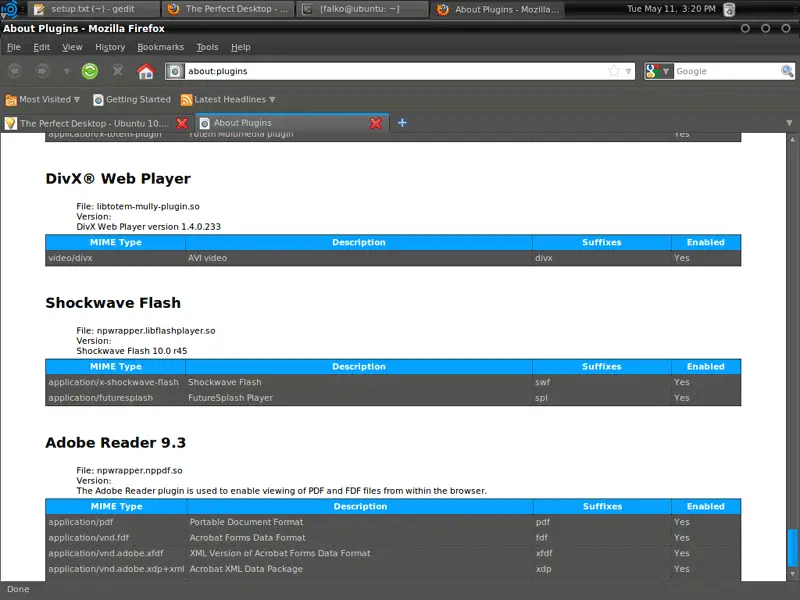
Task: Click scrollbar up arrow
Action: (x=792, y=139)
